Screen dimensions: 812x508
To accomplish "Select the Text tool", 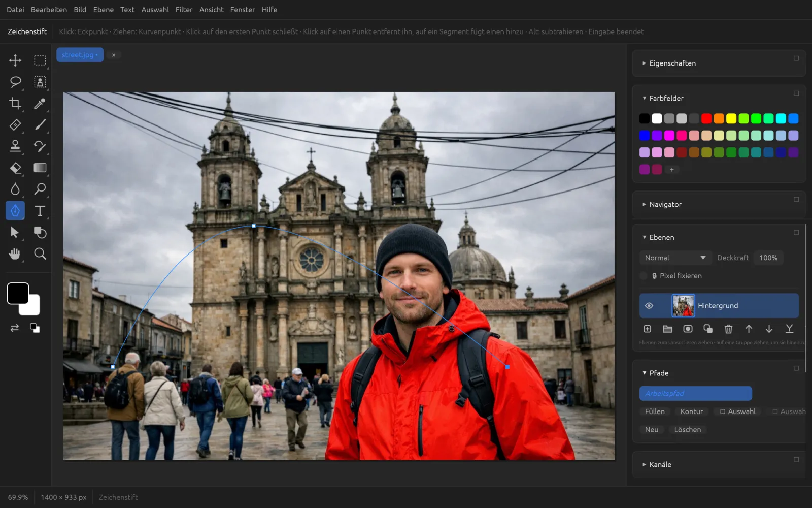I will click(x=40, y=211).
